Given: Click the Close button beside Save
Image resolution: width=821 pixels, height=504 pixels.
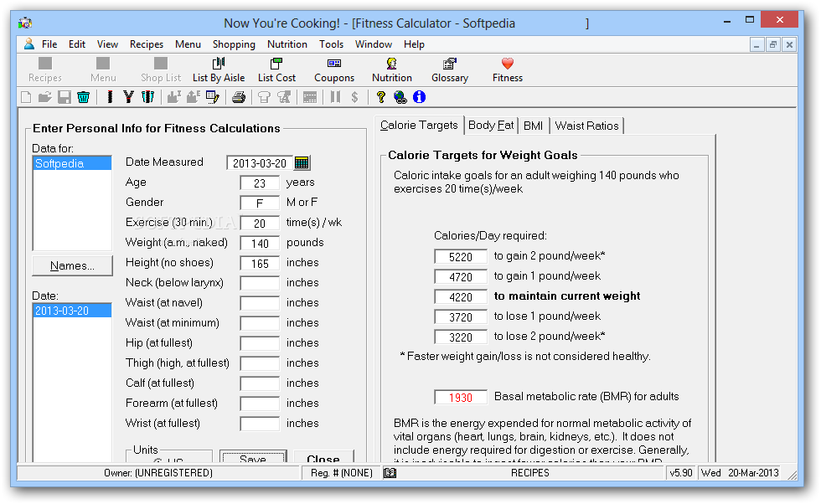Looking at the screenshot, I should coord(323,457).
